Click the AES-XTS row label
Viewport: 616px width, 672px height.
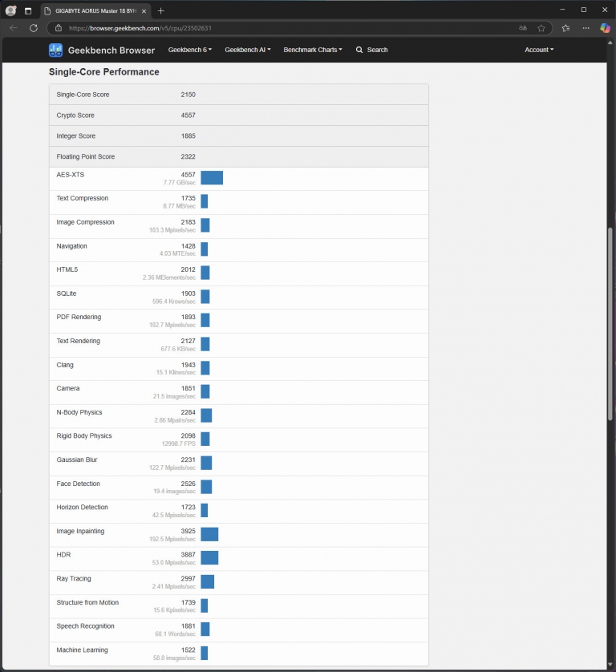point(71,175)
